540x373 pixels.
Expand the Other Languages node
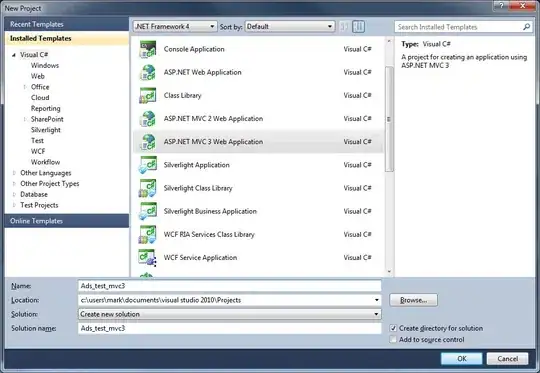(x=14, y=173)
